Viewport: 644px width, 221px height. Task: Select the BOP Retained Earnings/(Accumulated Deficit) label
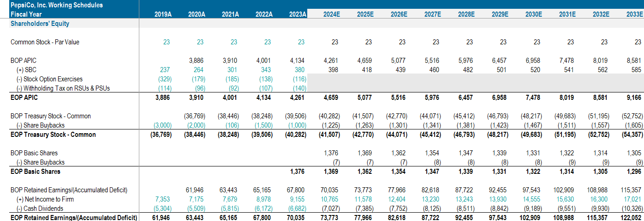[69, 190]
